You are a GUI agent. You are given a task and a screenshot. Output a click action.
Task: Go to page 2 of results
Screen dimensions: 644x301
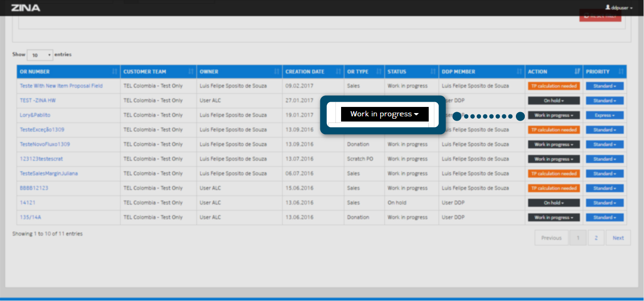[x=596, y=238]
